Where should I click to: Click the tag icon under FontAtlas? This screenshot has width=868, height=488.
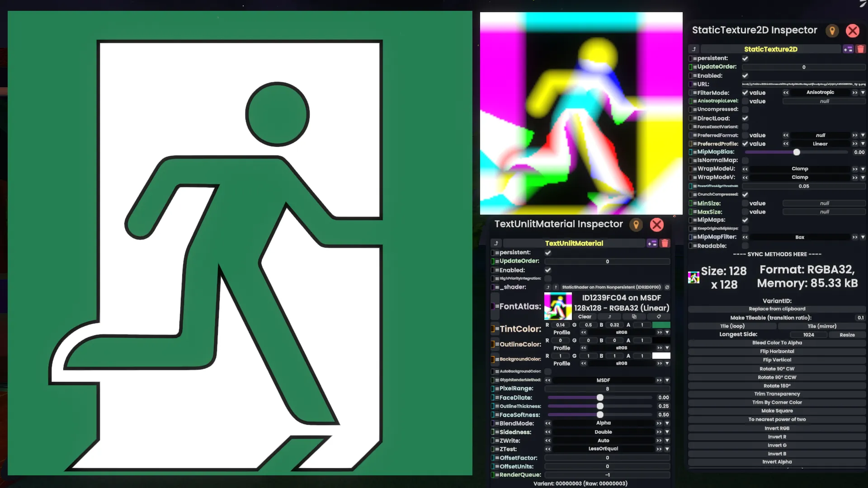tap(659, 317)
